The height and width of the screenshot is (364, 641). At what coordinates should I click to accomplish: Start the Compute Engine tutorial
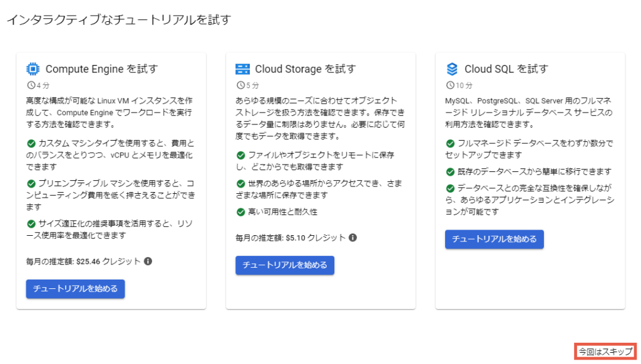(75, 289)
